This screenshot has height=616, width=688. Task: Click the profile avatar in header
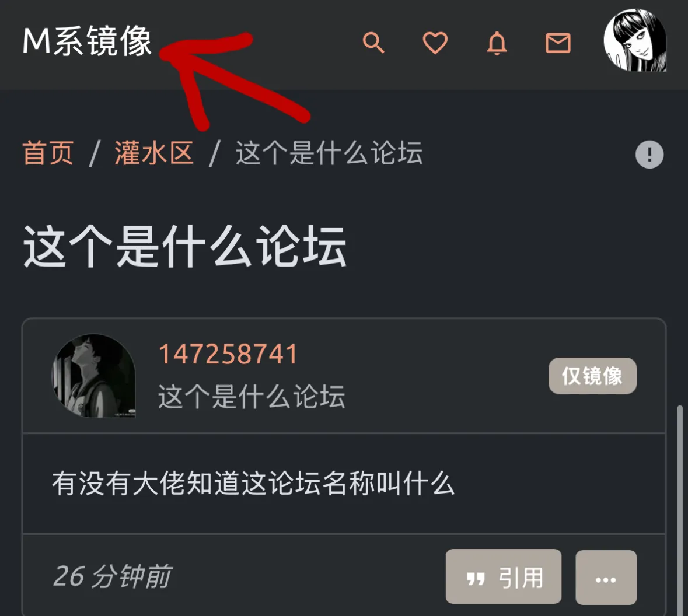click(635, 40)
